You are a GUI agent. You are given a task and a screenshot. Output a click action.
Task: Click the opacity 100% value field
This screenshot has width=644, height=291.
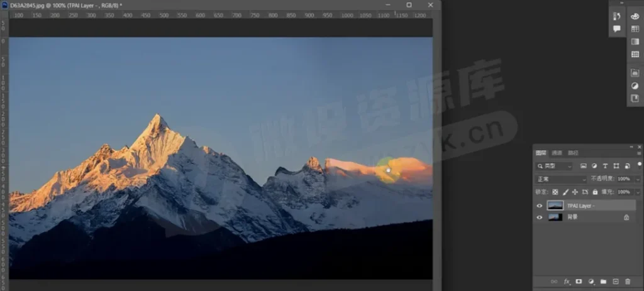pyautogui.click(x=625, y=179)
